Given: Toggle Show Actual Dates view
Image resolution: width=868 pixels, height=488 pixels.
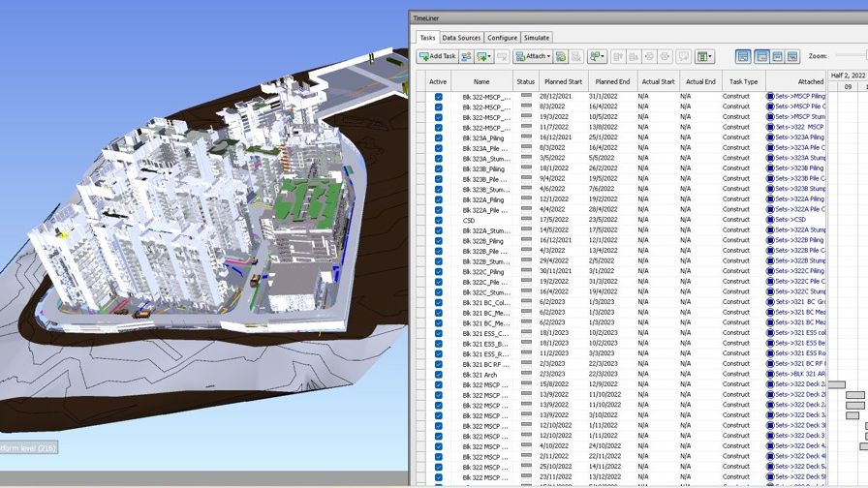Looking at the screenshot, I should pyautogui.click(x=777, y=56).
